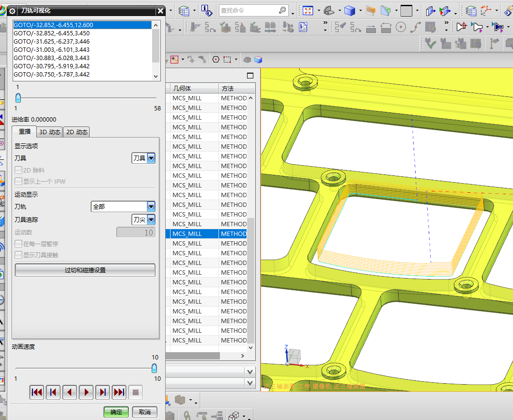
Task: Switch to the 2D 动态 tab
Action: [77, 132]
